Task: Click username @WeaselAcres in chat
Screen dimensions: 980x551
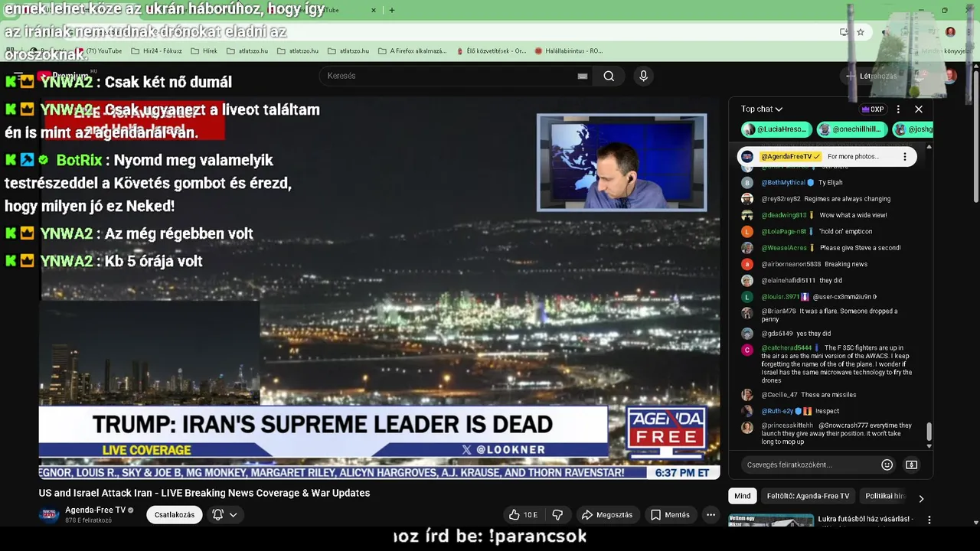Action: 784,248
